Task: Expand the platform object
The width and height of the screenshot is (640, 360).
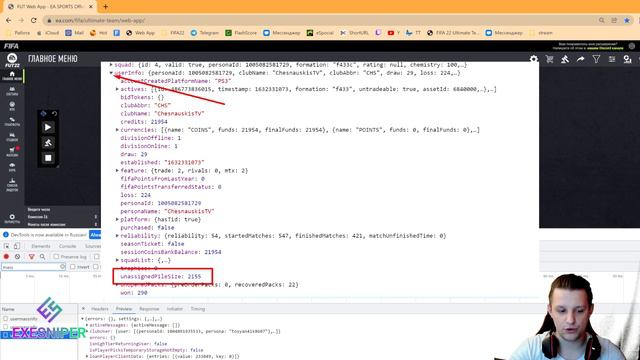Action: click(117, 220)
